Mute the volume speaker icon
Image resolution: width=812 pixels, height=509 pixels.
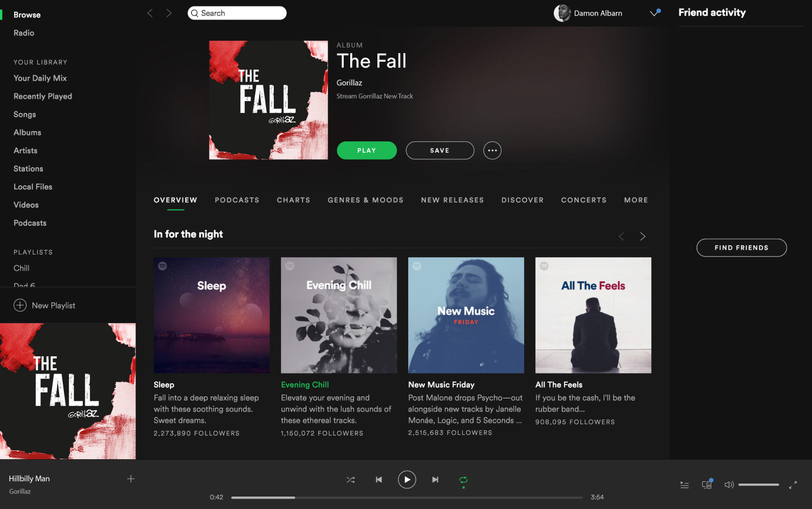click(729, 485)
